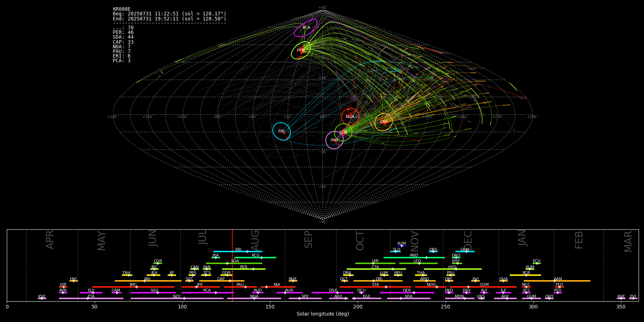644x322 pixels.
Task: Select the cyan ERI radiant circle
Action: 282,131
